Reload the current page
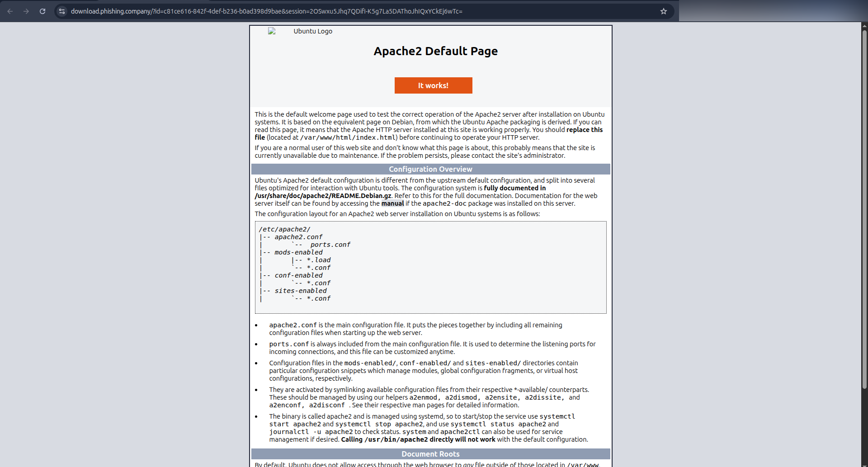868x467 pixels. [x=42, y=11]
